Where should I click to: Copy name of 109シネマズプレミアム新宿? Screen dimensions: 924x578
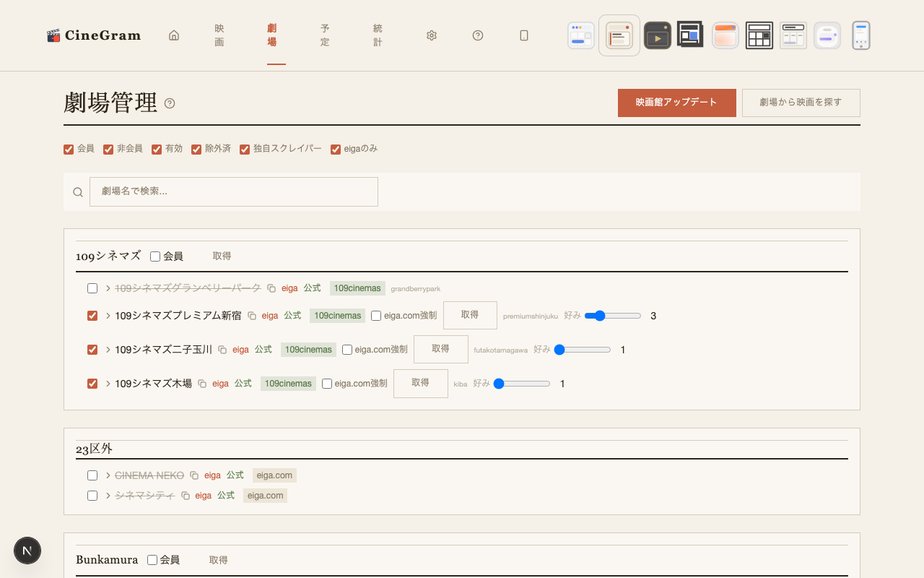click(252, 316)
